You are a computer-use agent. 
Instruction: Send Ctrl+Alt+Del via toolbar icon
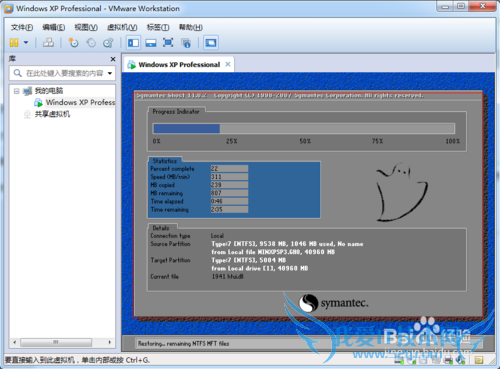coord(48,43)
